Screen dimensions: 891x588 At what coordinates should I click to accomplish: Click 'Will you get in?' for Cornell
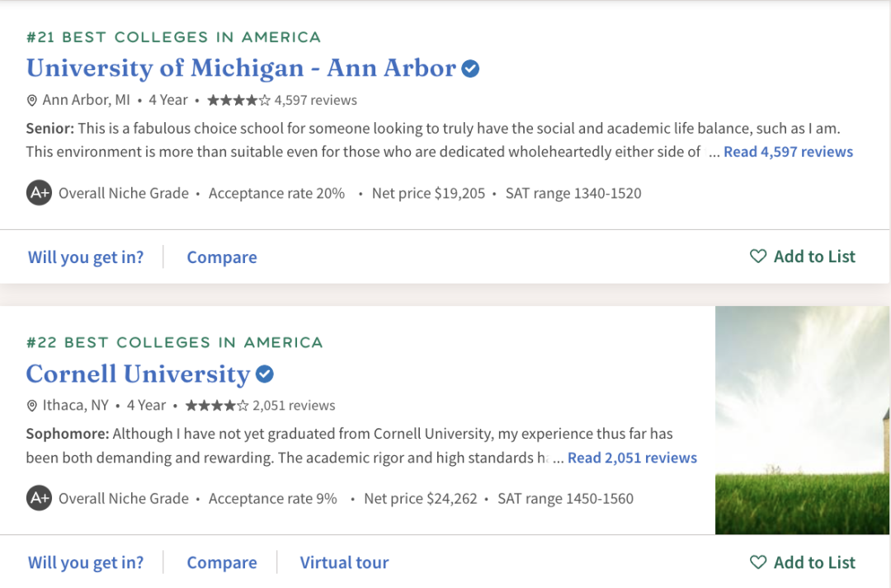(86, 562)
